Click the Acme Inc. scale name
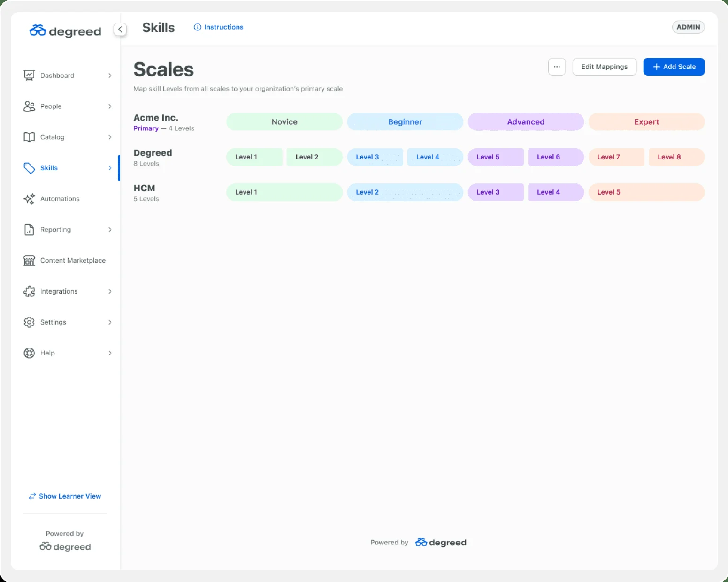Screen dimensions: 728x582 coord(156,118)
